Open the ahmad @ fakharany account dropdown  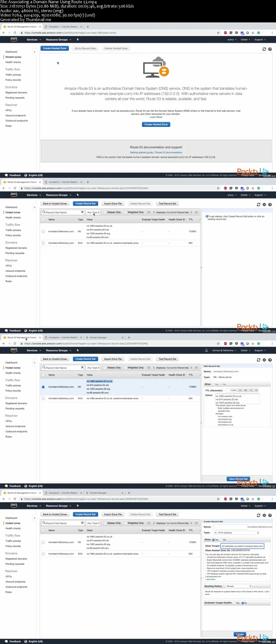pos(224,350)
